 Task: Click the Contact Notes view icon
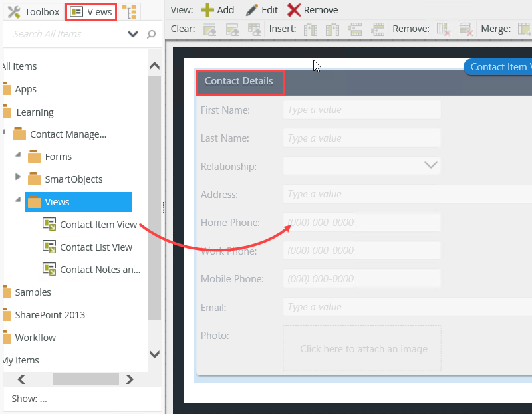pos(49,269)
